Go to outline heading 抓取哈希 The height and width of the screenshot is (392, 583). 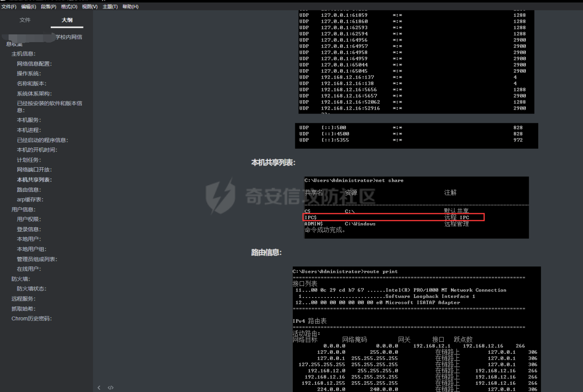(24, 309)
